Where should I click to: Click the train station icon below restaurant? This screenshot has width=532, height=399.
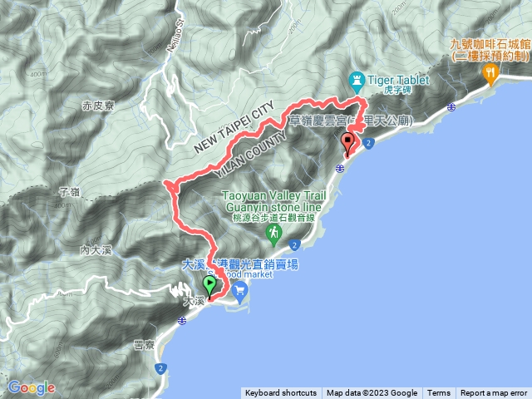[x=451, y=107]
